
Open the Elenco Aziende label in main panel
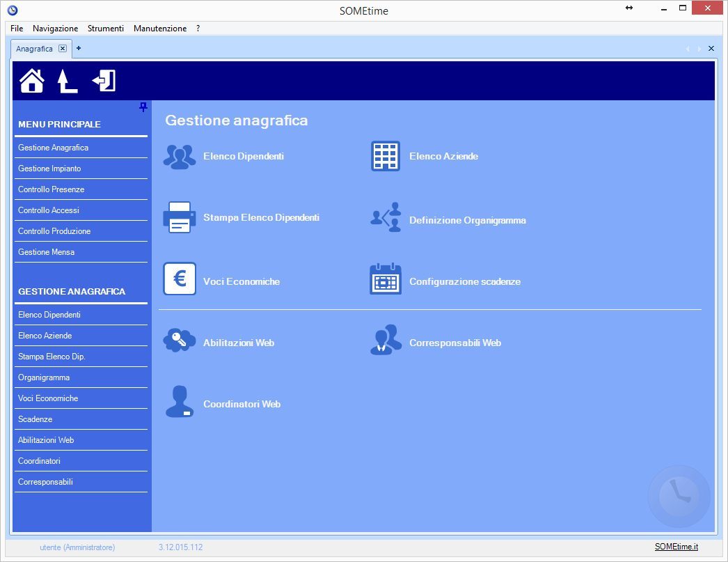pyautogui.click(x=443, y=157)
